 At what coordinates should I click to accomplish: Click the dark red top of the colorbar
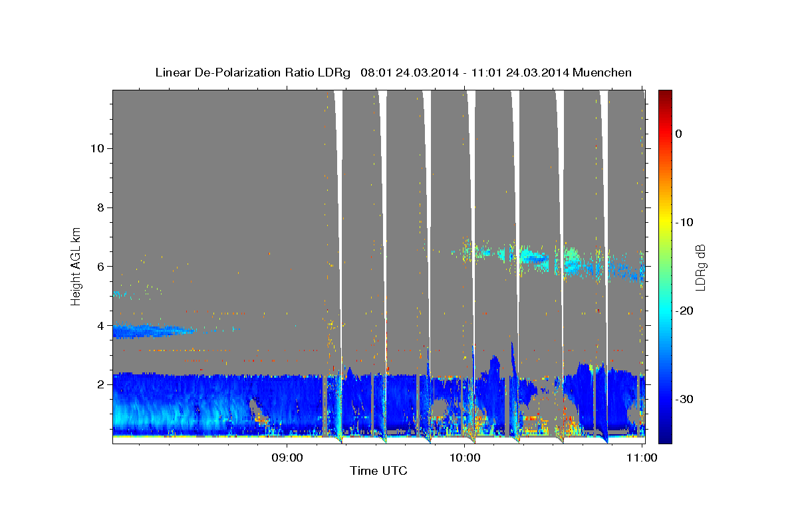coord(665,96)
